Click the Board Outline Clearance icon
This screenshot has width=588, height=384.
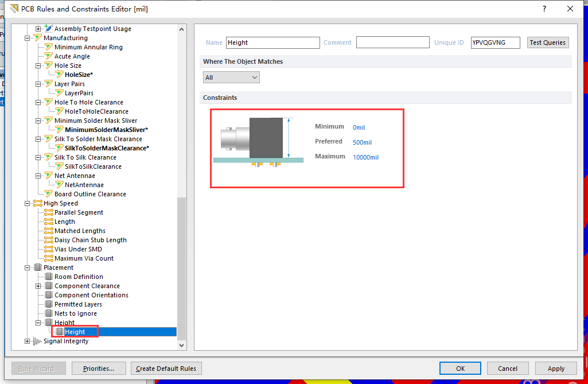[48, 193]
